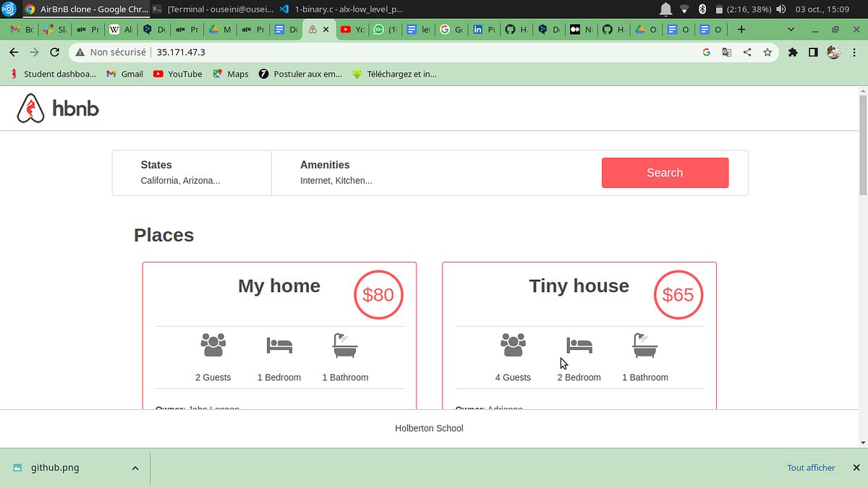Screen dimensions: 868x488
Task: Switch to the Medium tab
Action: point(579,30)
